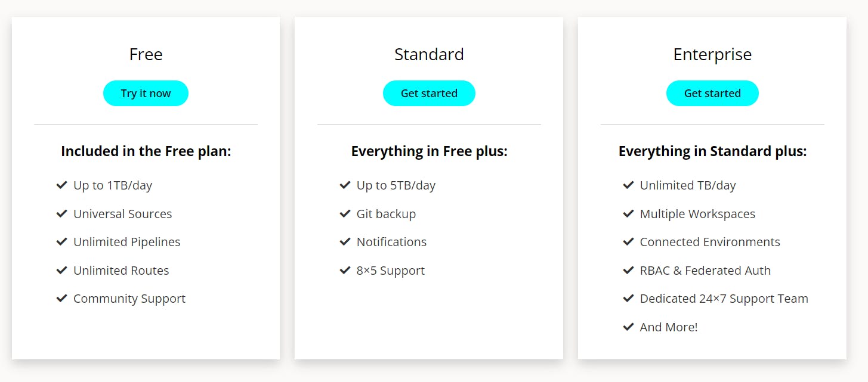Click the checkmark next to Universal Sources
The height and width of the screenshot is (382, 868).
(x=61, y=213)
